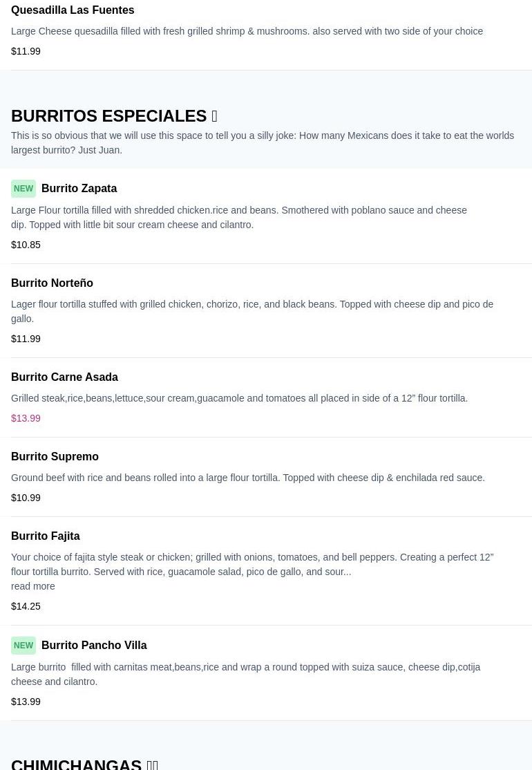Open the Burrito Norteño item
532x770 pixels.
[x=52, y=283]
